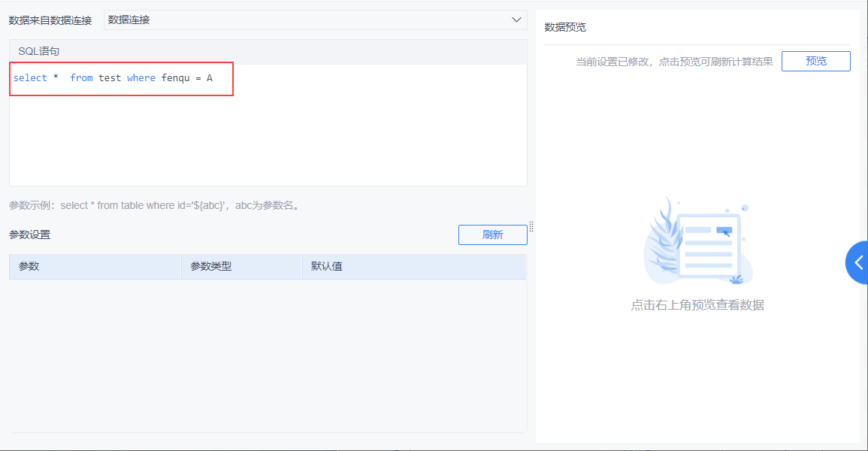Click the red-highlighted SQL query text

click(120, 77)
